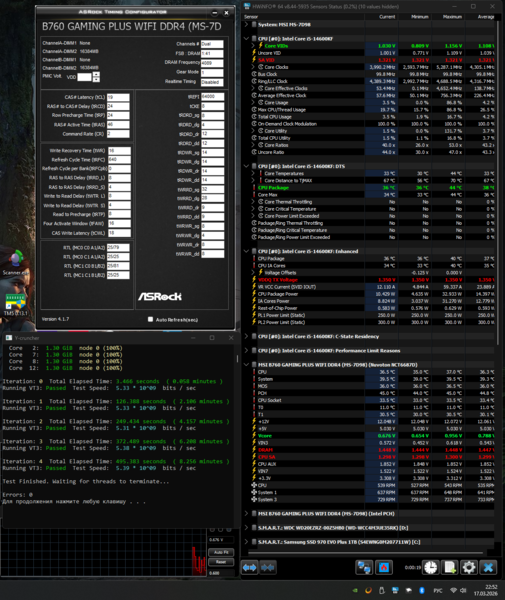Click the ASRock logo in Timing Configurator
Viewport: 505px width, 600px height.
[x=160, y=297]
